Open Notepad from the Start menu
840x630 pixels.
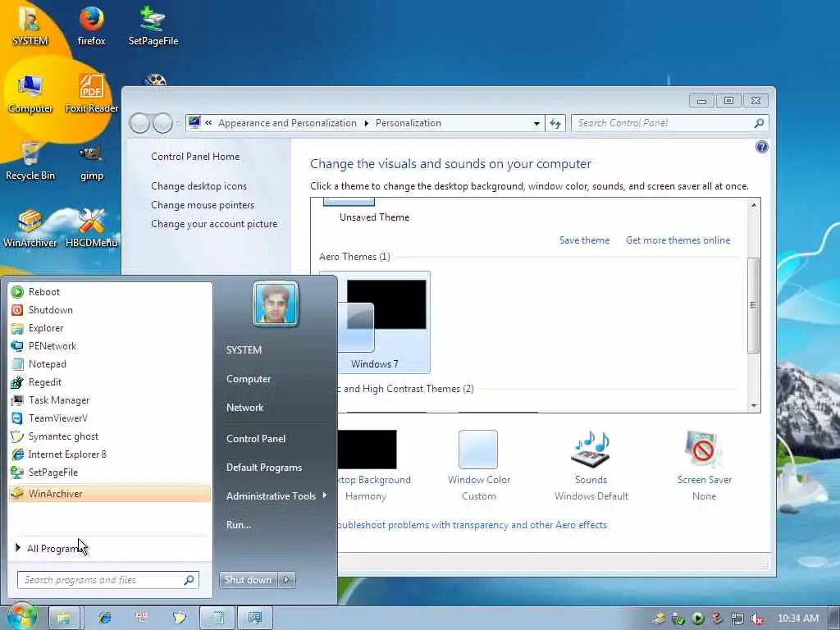(110, 364)
